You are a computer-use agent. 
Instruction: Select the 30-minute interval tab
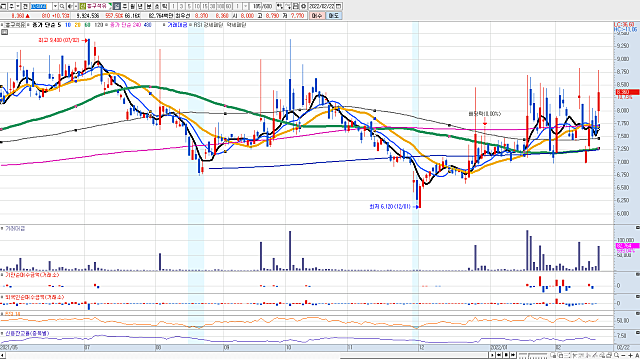212,6
